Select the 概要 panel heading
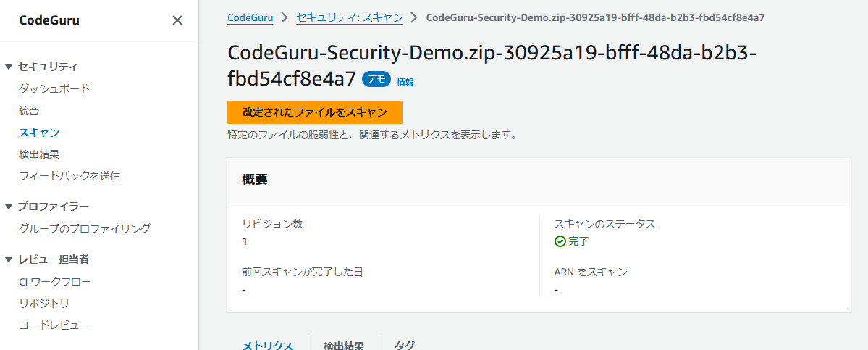Image resolution: width=868 pixels, height=350 pixels. click(x=255, y=180)
